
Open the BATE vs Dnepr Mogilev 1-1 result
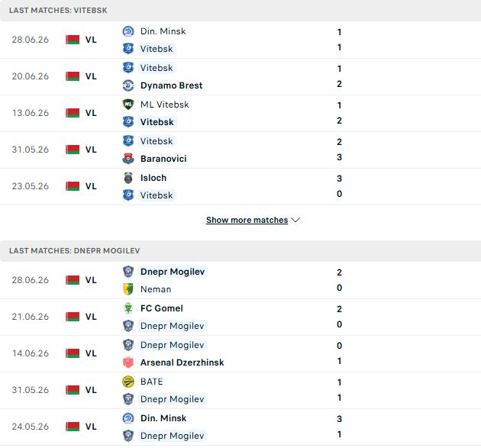click(240, 390)
